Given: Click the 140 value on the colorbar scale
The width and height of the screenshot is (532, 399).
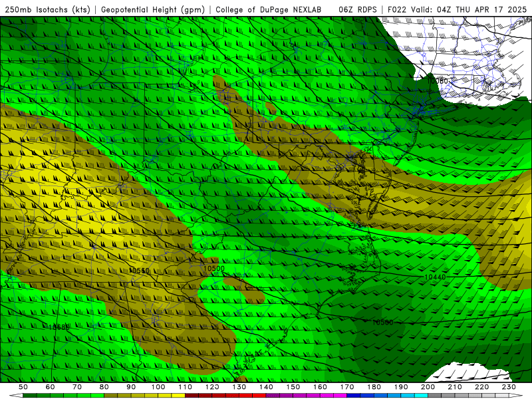Looking at the screenshot, I should click(266, 387).
